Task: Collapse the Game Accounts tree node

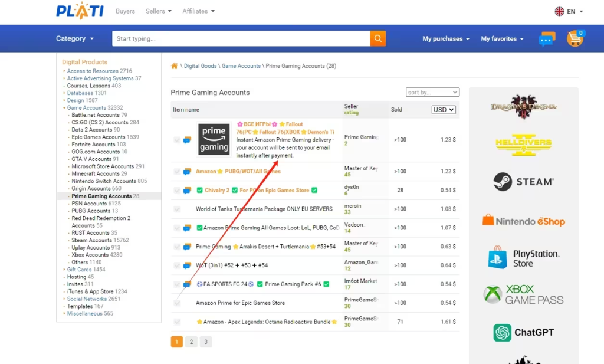Action: point(64,108)
